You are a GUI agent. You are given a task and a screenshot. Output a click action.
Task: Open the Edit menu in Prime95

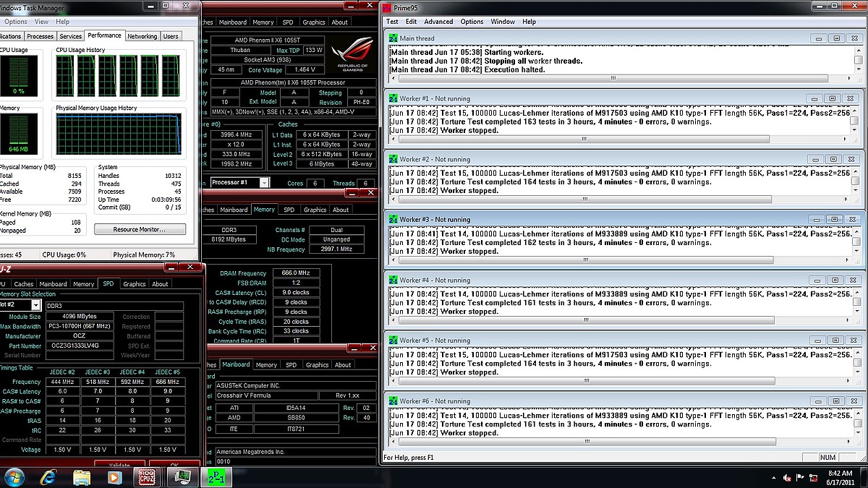coord(411,22)
